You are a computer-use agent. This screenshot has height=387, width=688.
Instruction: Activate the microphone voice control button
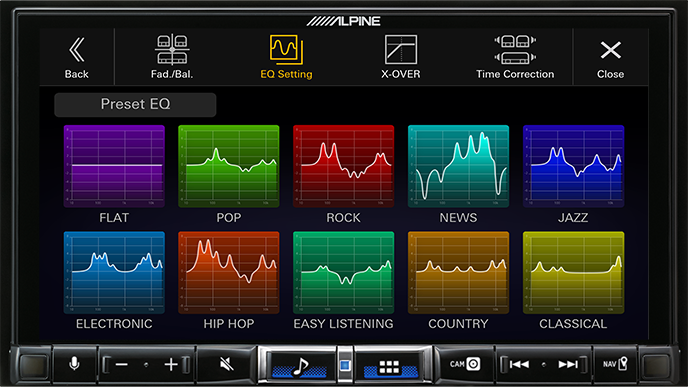click(75, 364)
